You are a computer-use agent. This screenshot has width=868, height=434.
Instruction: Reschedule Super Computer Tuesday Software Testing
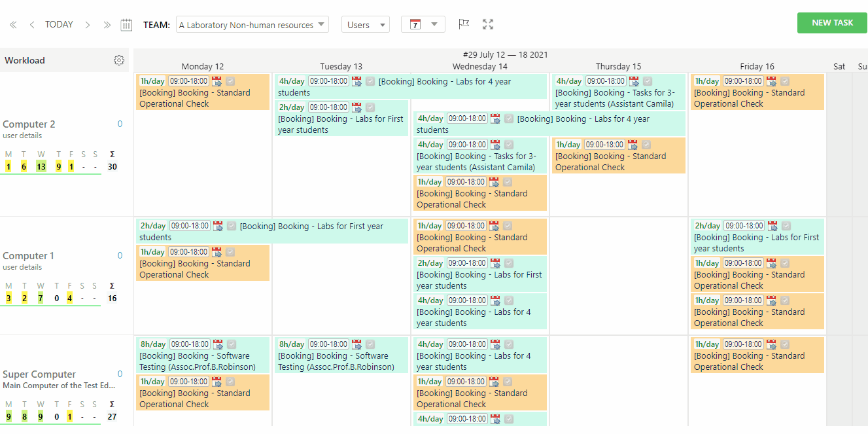tap(357, 344)
